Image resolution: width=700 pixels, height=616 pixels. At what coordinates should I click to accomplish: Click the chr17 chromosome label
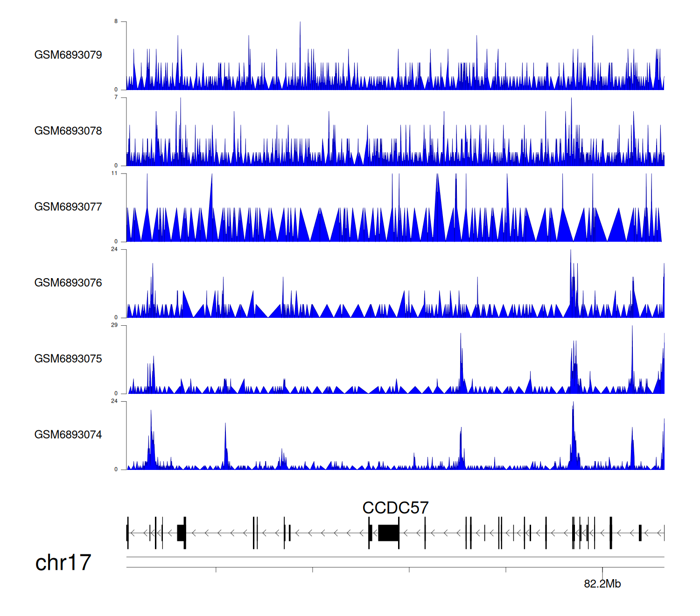point(63,563)
